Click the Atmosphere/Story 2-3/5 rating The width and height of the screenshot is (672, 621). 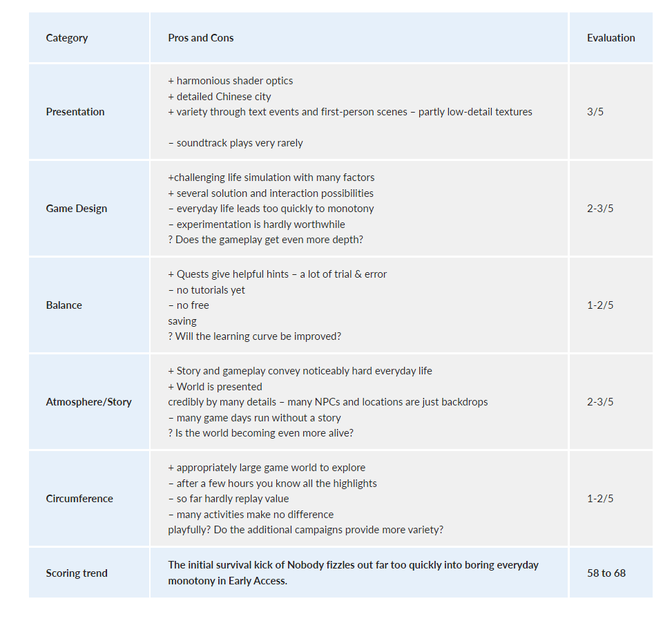point(600,402)
